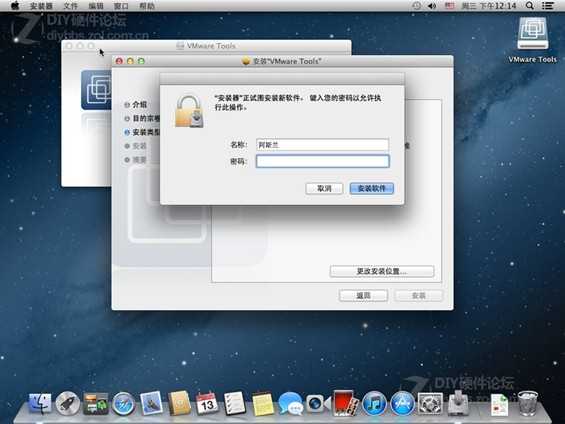Viewport: 565px width, 424px height.
Task: Select VMware Tools drive on desktop
Action: click(x=533, y=40)
